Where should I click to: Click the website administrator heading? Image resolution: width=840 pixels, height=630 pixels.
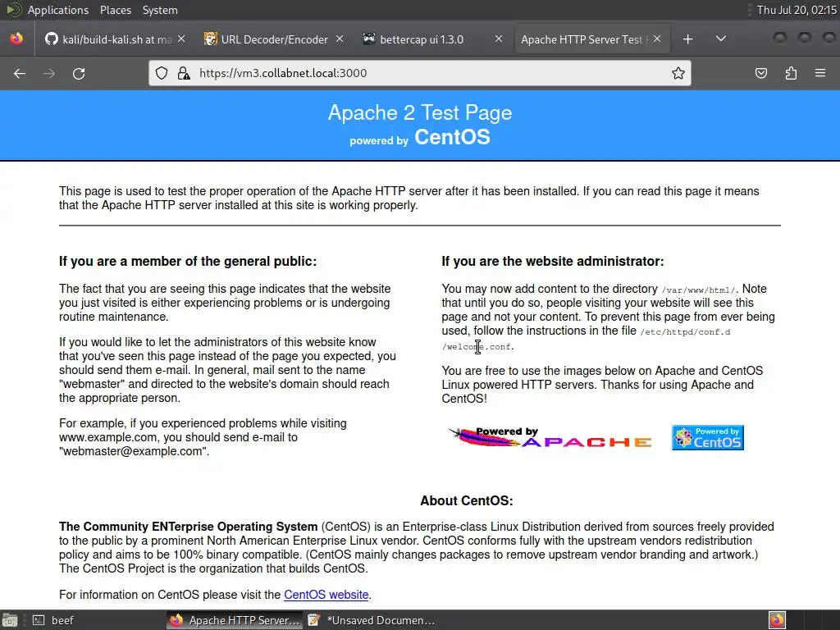[553, 261]
